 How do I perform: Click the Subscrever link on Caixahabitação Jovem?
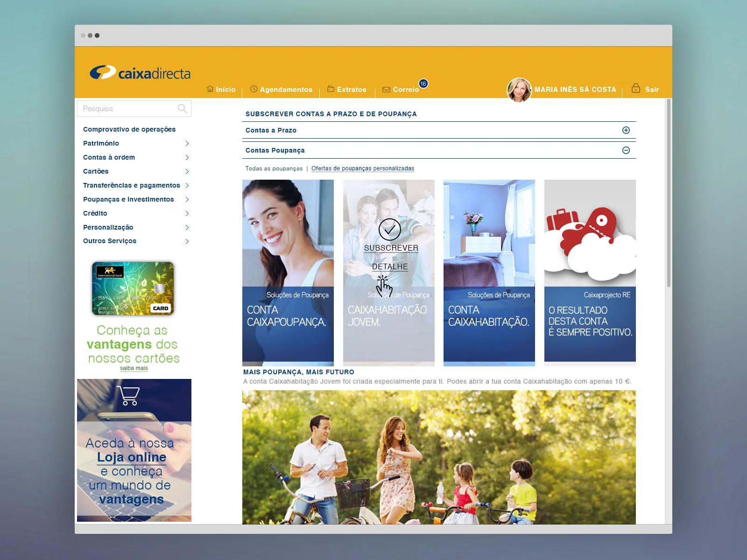391,248
